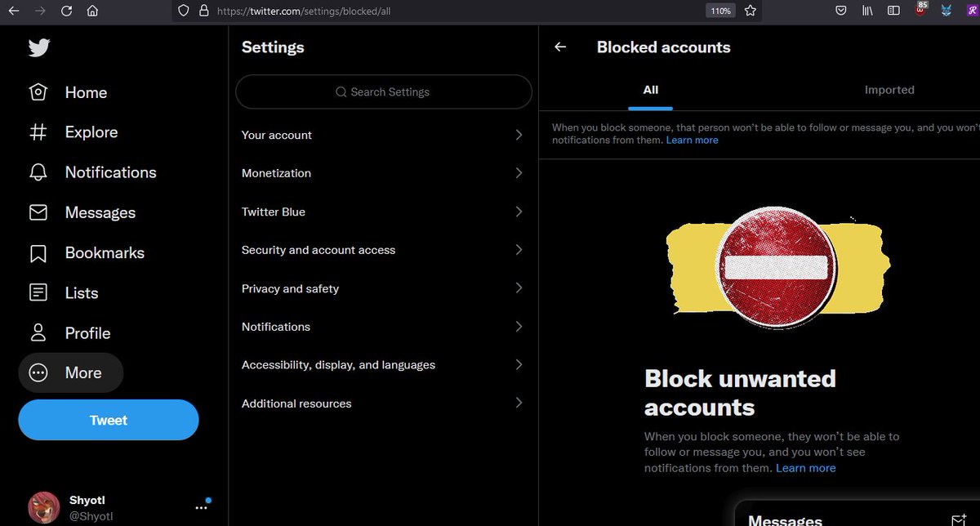The image size is (980, 526).
Task: Click the Shyotl profile avatar
Action: [x=44, y=507]
